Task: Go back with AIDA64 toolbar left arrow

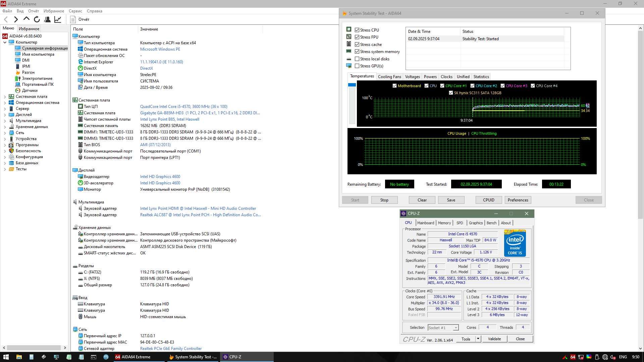Action: click(6, 19)
